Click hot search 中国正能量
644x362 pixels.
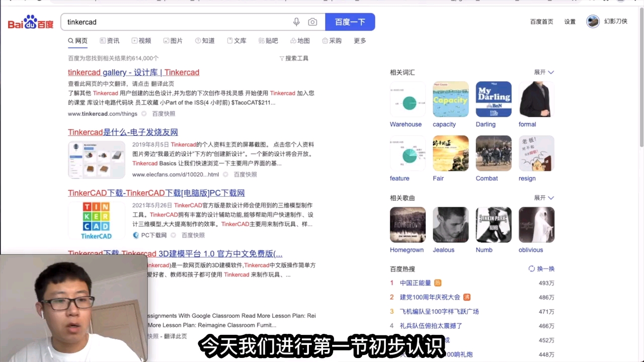click(416, 283)
